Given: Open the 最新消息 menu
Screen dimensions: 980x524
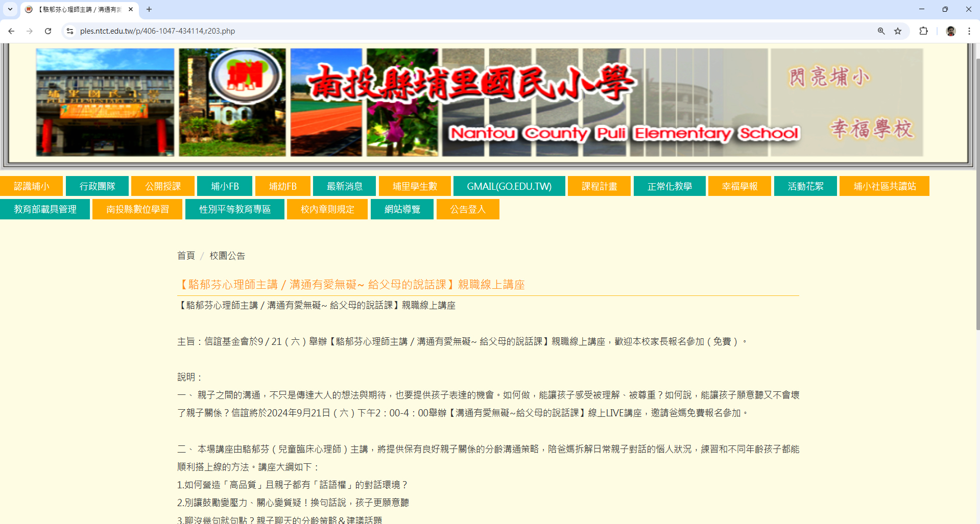Looking at the screenshot, I should point(344,186).
